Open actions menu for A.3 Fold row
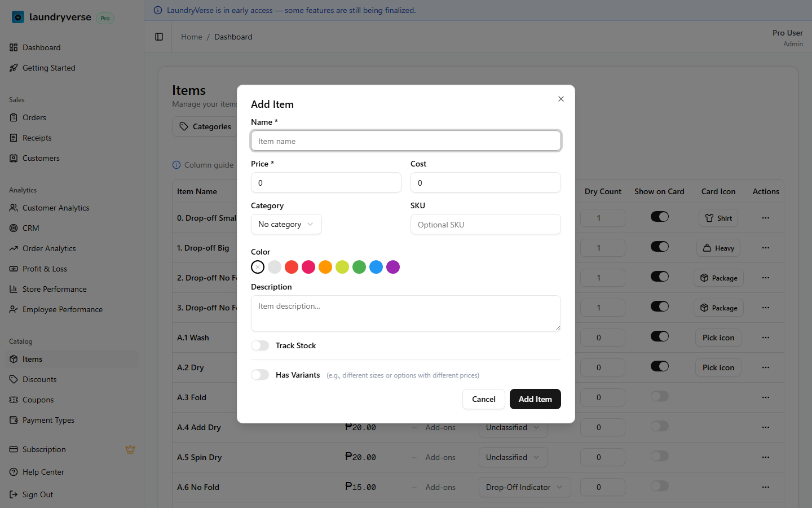Image resolution: width=812 pixels, height=508 pixels. (x=765, y=397)
